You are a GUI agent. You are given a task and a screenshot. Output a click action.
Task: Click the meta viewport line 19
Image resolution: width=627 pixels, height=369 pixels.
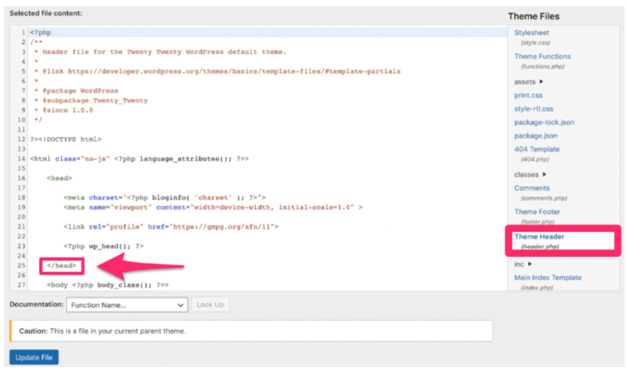pyautogui.click(x=213, y=207)
